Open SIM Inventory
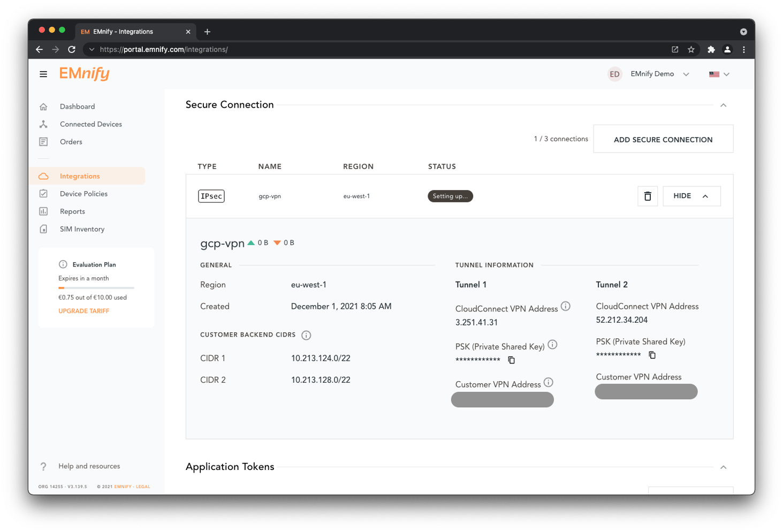 [82, 229]
